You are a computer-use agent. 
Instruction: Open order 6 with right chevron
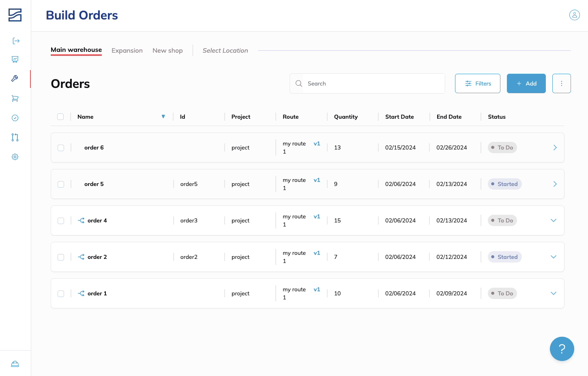(x=555, y=147)
